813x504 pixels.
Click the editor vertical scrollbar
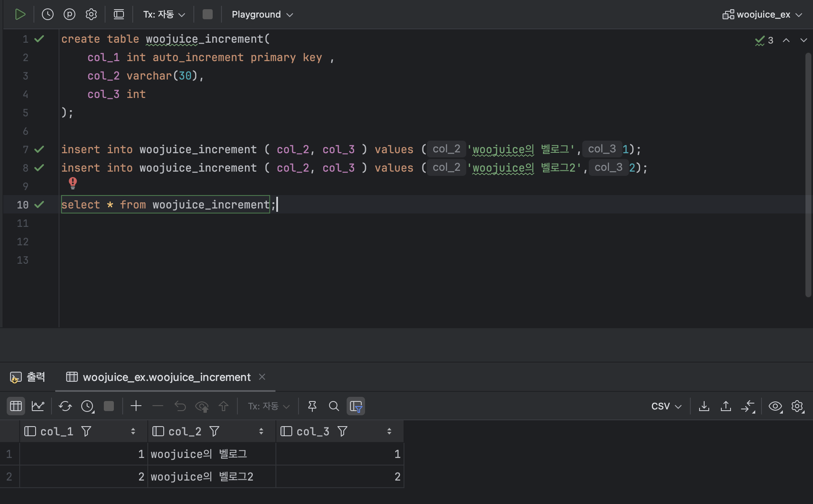[x=808, y=175]
